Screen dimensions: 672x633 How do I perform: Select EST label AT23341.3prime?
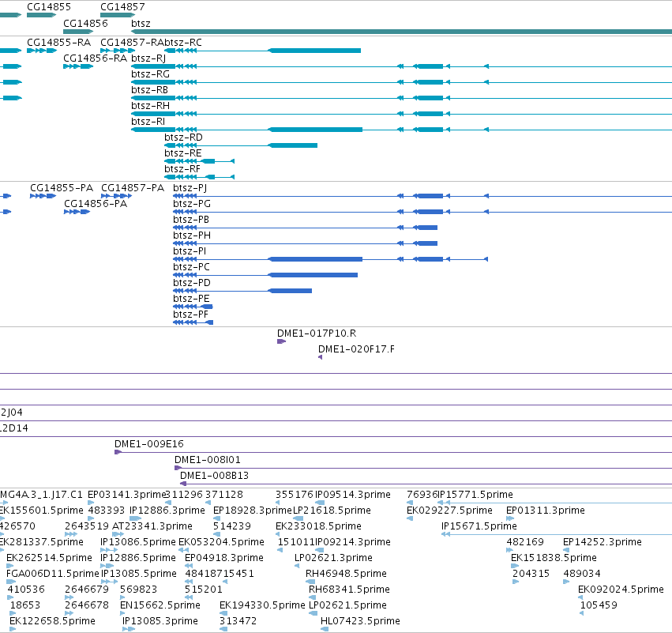tap(152, 526)
